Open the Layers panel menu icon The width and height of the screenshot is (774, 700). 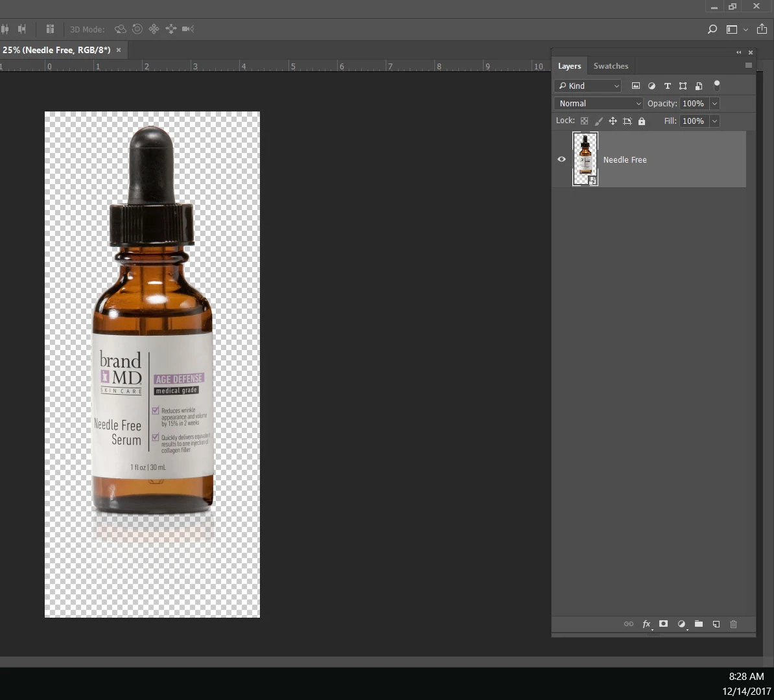(x=748, y=65)
